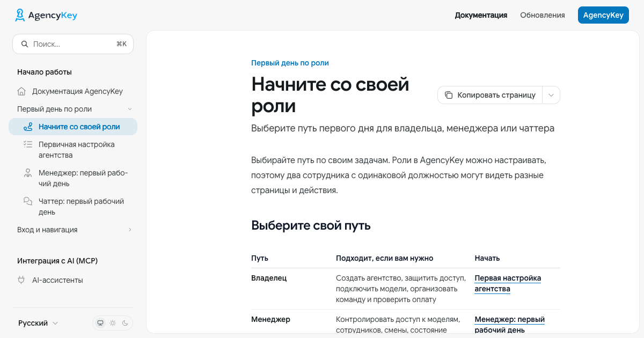Click the Владелец table cell

point(269,278)
